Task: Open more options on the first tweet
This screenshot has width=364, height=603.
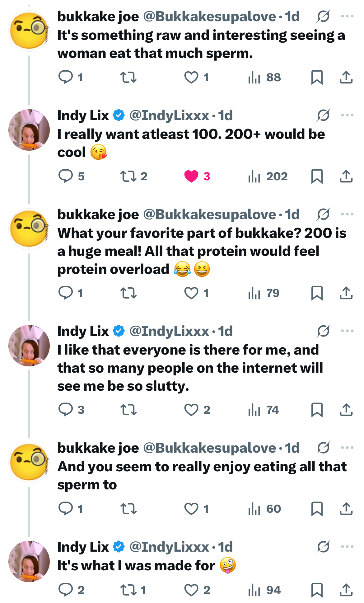Action: (x=347, y=16)
